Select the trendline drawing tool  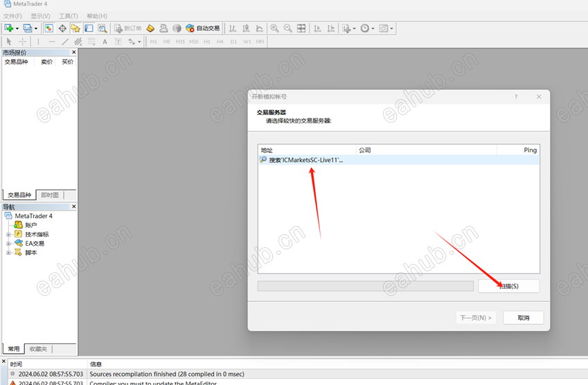click(x=65, y=42)
